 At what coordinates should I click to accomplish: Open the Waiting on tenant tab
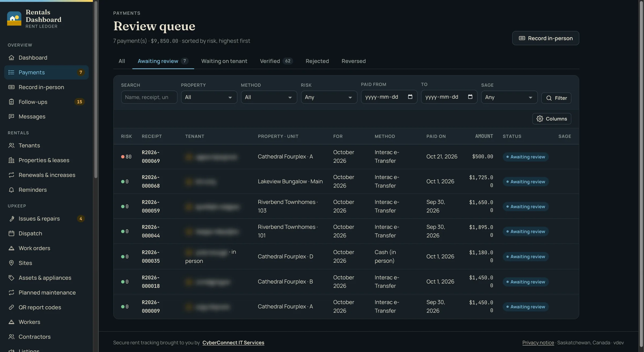click(x=224, y=61)
